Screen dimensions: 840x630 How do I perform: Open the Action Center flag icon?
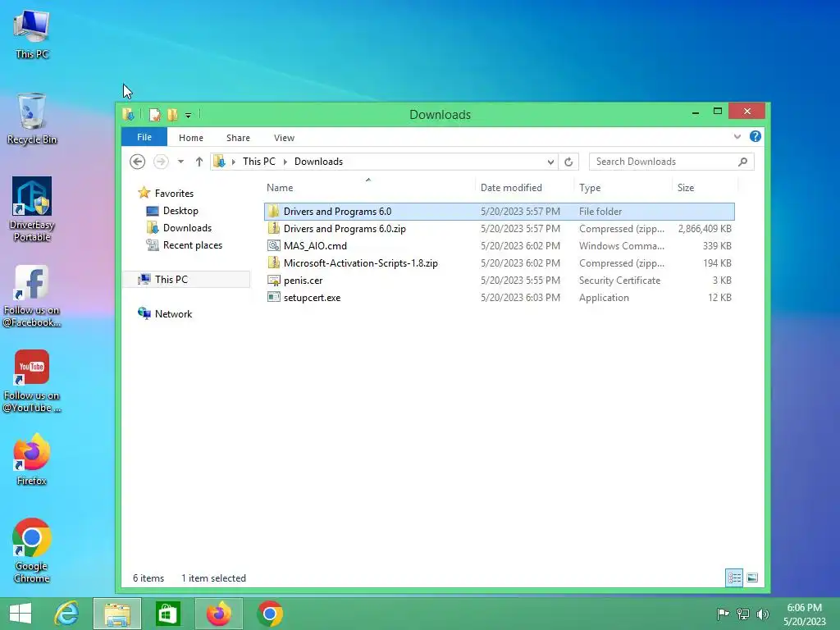pyautogui.click(x=723, y=614)
